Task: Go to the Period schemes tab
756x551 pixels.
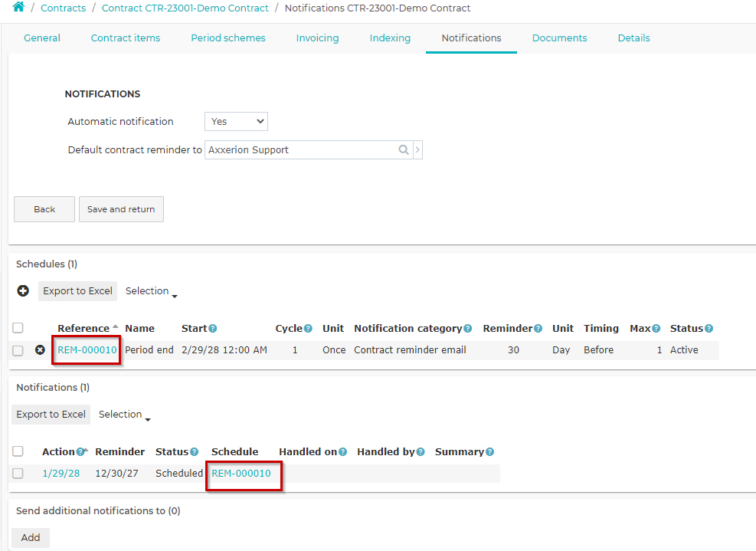Action: pos(228,38)
